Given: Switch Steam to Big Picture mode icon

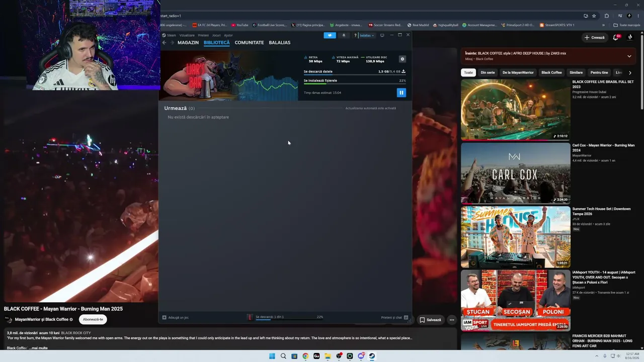Looking at the screenshot, I should (382, 35).
